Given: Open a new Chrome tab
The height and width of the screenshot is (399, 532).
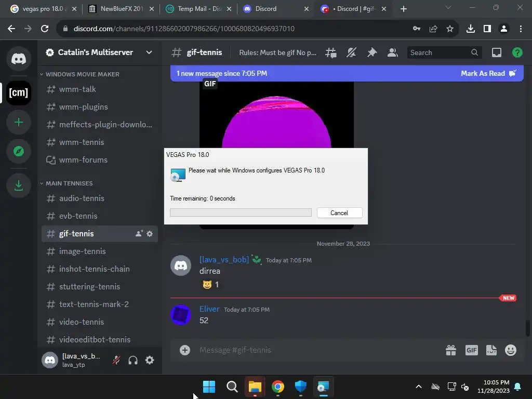Looking at the screenshot, I should [403, 9].
